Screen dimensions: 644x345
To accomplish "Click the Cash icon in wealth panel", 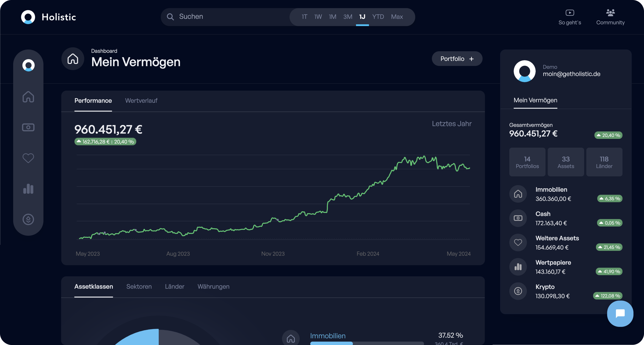I will 518,218.
